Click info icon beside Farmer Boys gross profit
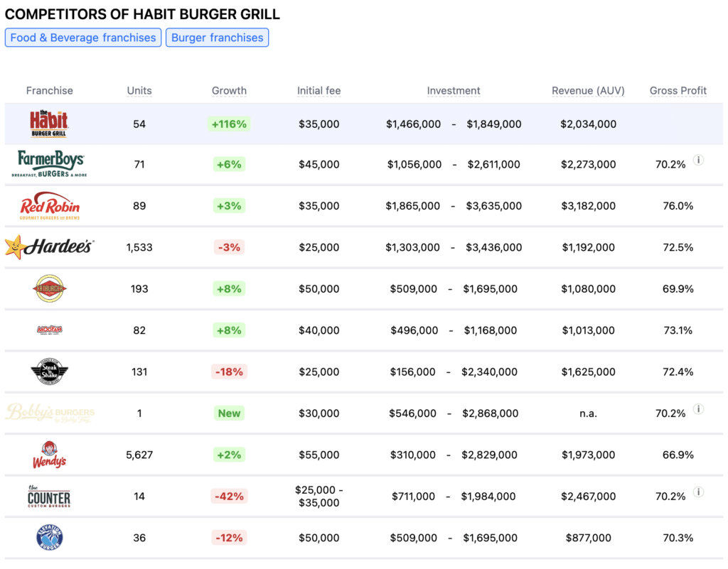Viewport: 728px width, 569px height. pos(698,160)
